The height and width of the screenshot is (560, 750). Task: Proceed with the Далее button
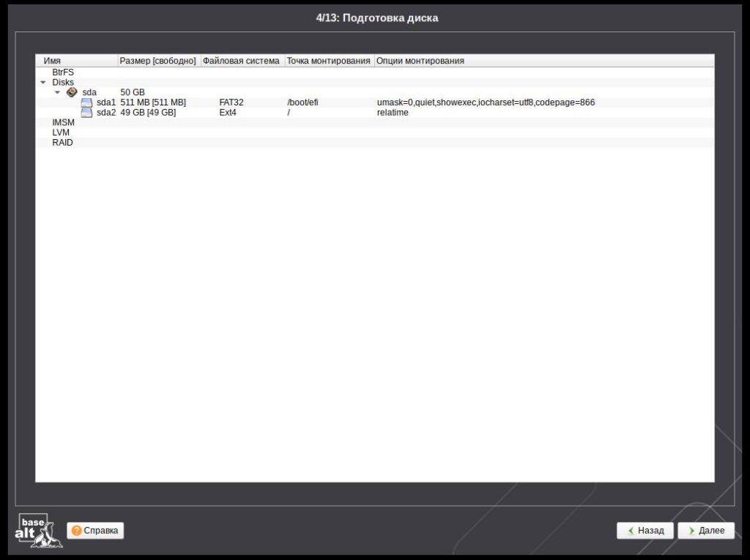coord(705,531)
